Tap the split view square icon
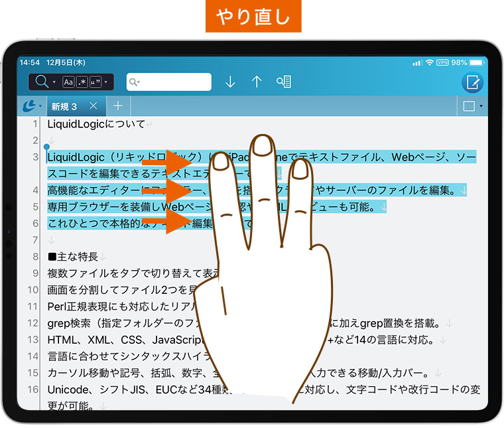 [x=469, y=106]
